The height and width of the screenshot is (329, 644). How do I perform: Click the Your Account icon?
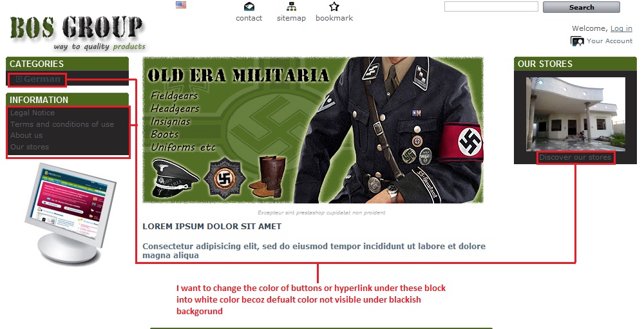click(577, 41)
